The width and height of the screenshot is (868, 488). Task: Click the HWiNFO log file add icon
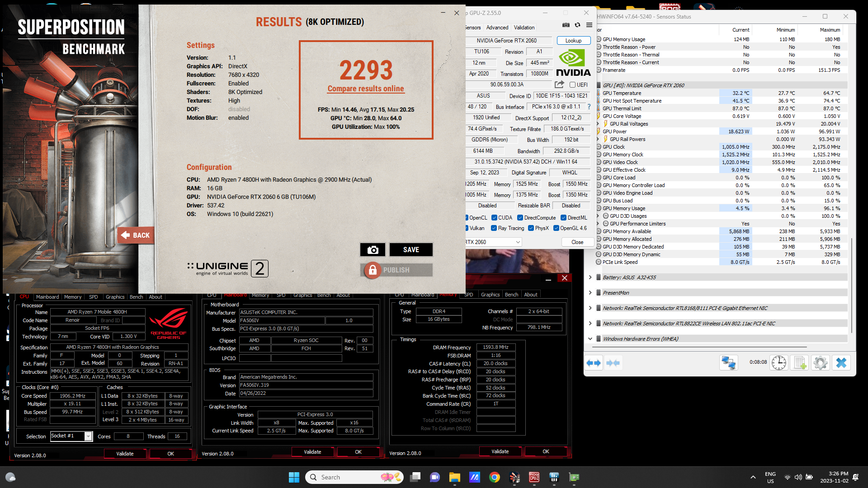(799, 363)
